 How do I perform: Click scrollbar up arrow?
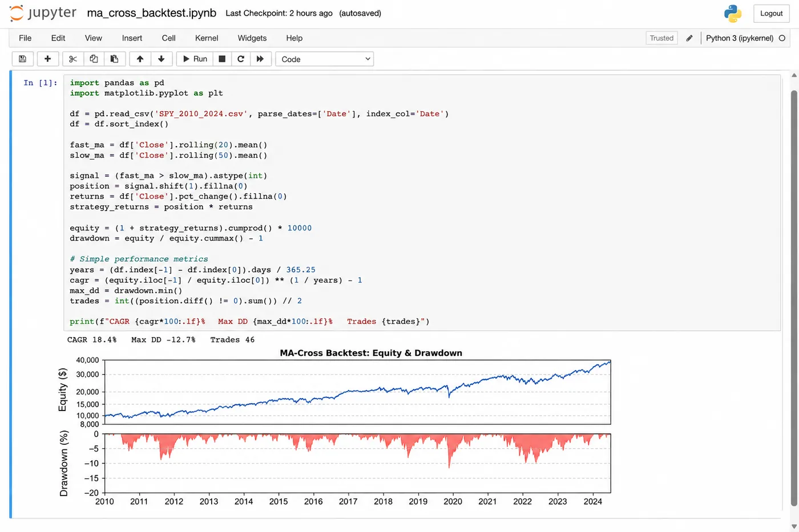(794, 75)
